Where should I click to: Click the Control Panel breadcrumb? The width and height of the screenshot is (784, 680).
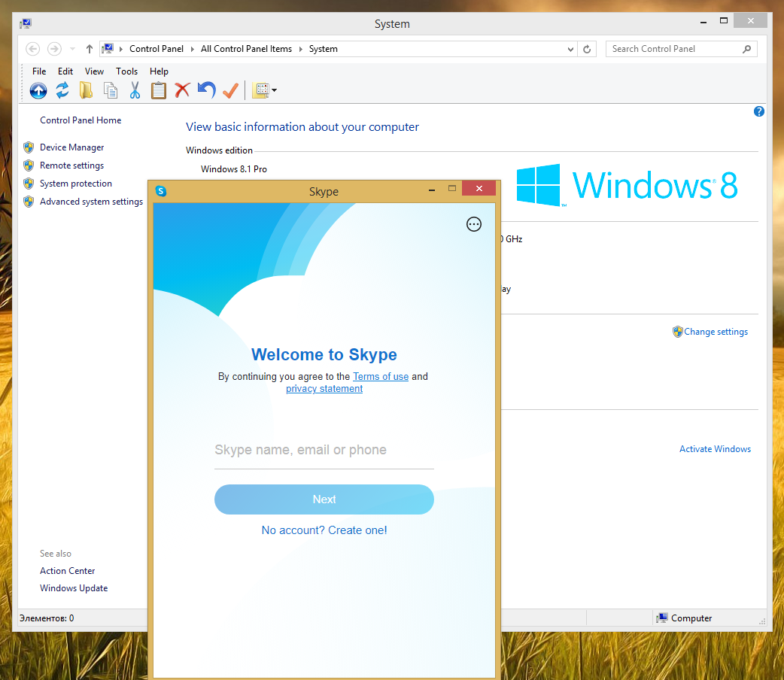(x=156, y=49)
